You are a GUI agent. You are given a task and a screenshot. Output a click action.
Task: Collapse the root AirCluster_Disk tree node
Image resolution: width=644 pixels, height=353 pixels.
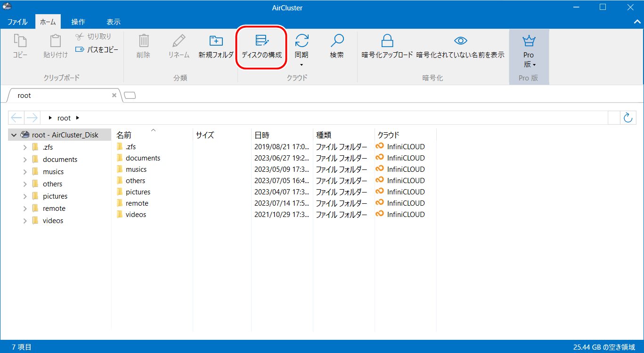tap(14, 135)
